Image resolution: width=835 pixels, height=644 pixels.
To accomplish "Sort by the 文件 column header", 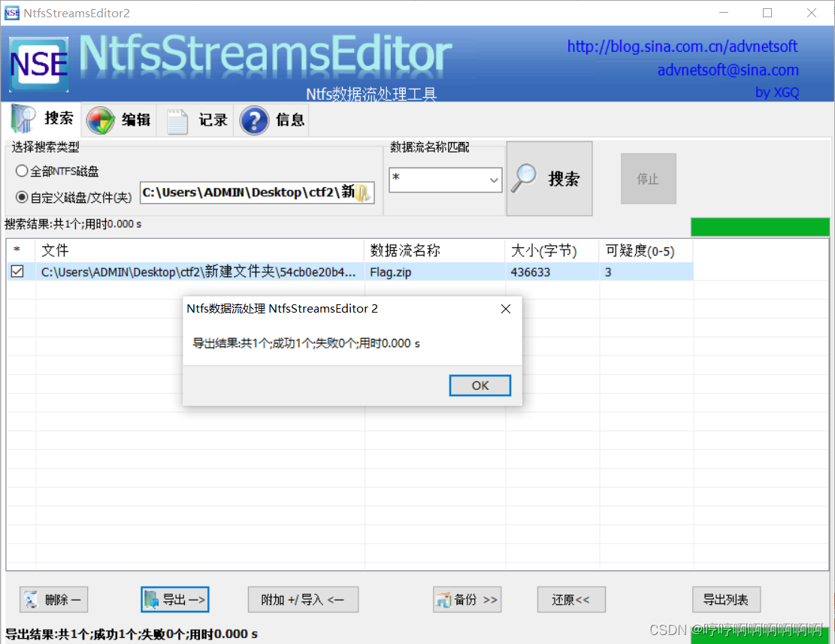I will click(x=200, y=250).
